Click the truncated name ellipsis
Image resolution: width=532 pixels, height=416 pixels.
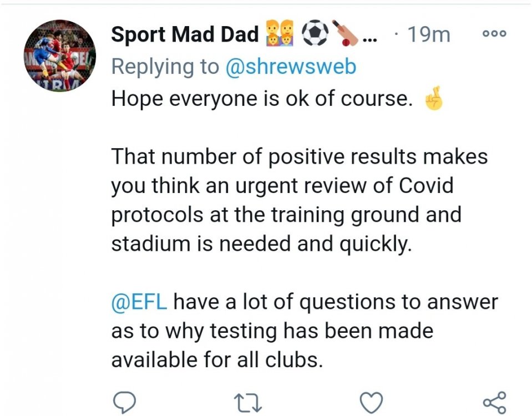pos(369,37)
